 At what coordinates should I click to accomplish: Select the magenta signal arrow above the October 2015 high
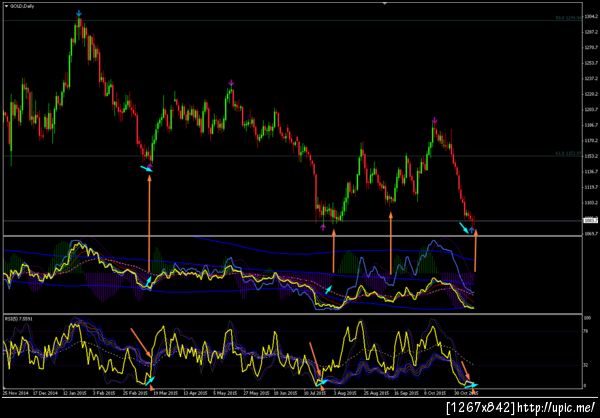pos(435,121)
